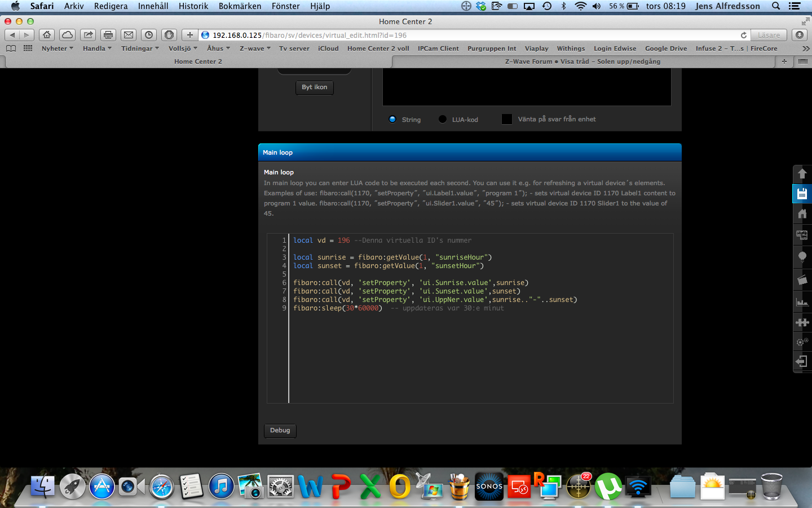The image size is (812, 508).
Task: Click the add bookmark plus button
Action: 190,35
